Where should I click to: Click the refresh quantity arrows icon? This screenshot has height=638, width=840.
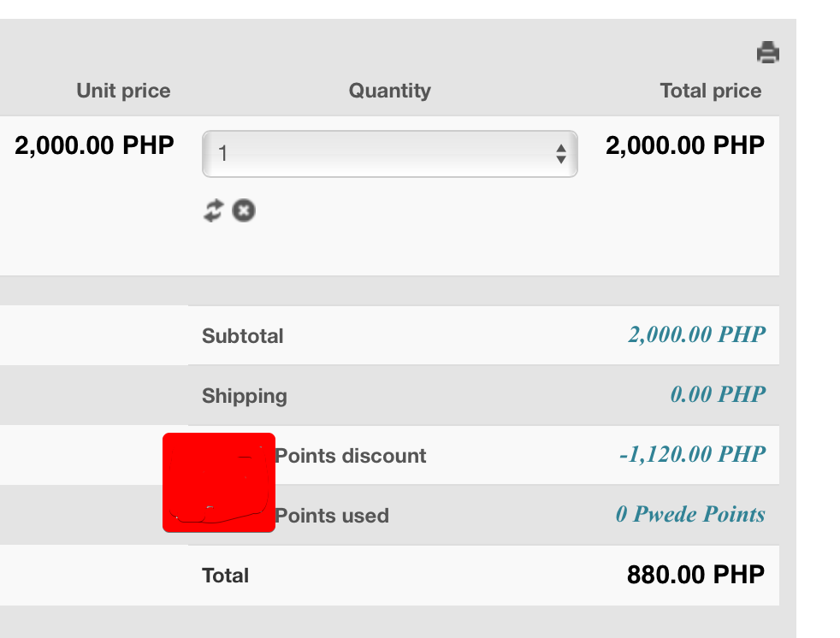coord(213,210)
